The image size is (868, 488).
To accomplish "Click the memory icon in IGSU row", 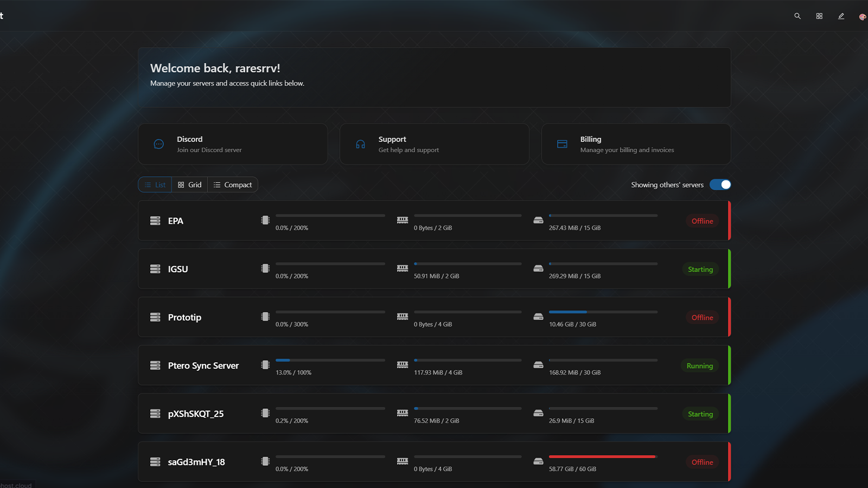I will 403,268.
